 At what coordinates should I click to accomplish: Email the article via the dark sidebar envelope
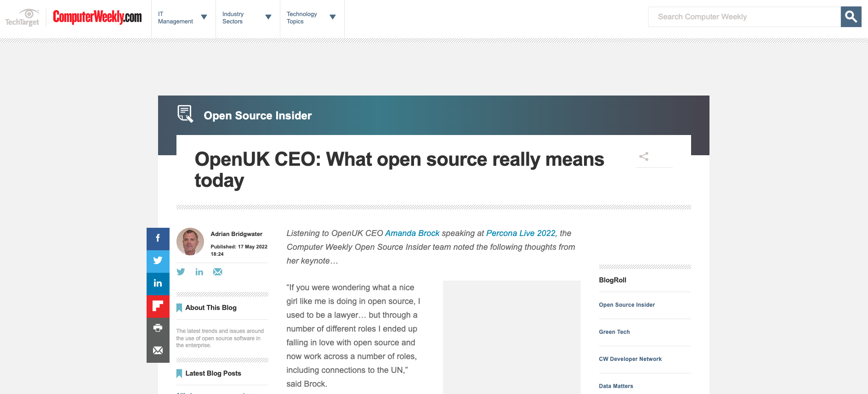(x=158, y=351)
